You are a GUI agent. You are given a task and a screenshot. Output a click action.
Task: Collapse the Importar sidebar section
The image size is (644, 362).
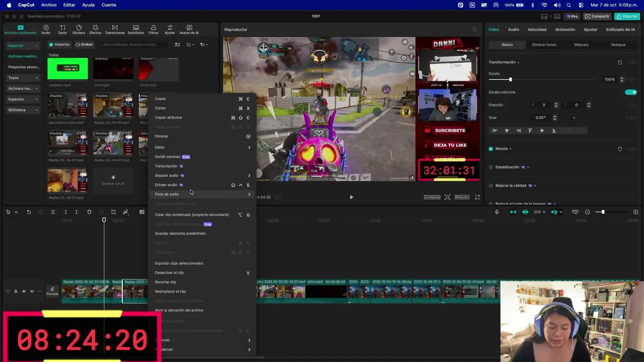pos(36,46)
